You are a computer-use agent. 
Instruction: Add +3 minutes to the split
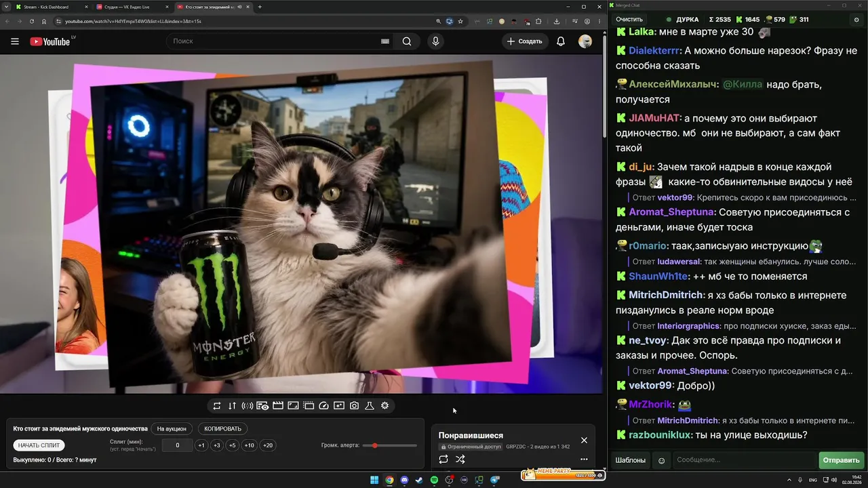point(216,445)
